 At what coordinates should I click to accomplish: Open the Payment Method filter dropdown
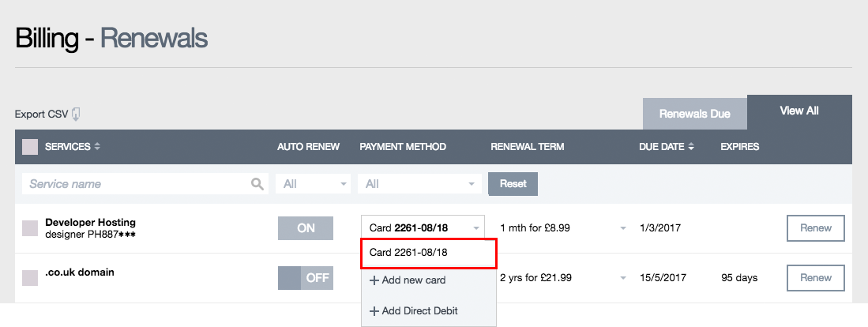coord(419,184)
